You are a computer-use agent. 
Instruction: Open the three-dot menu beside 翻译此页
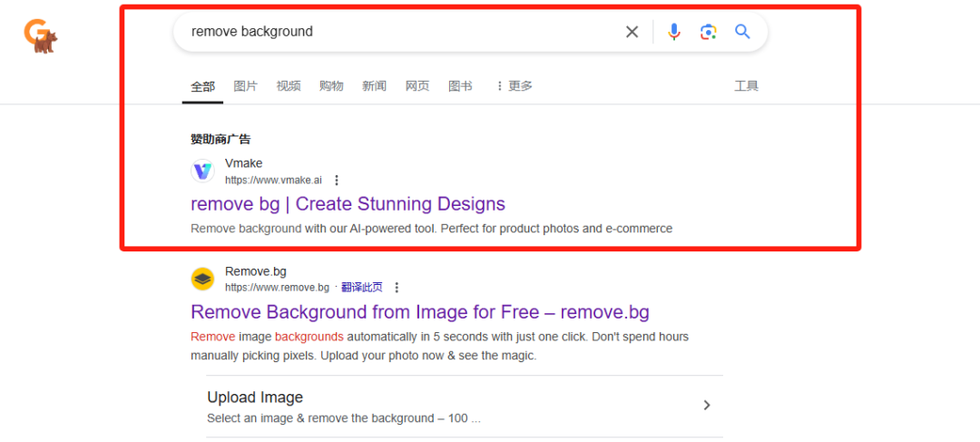pos(397,288)
